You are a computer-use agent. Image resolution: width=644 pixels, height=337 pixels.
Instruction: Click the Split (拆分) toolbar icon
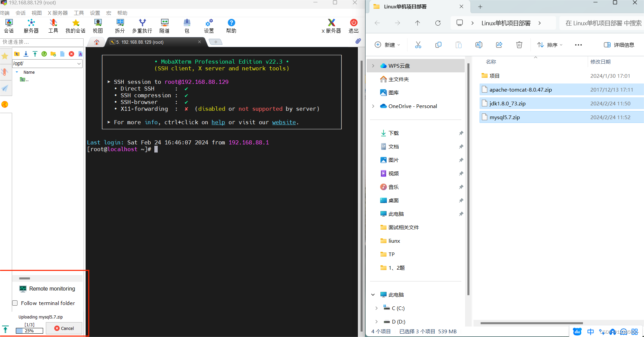coord(120,26)
